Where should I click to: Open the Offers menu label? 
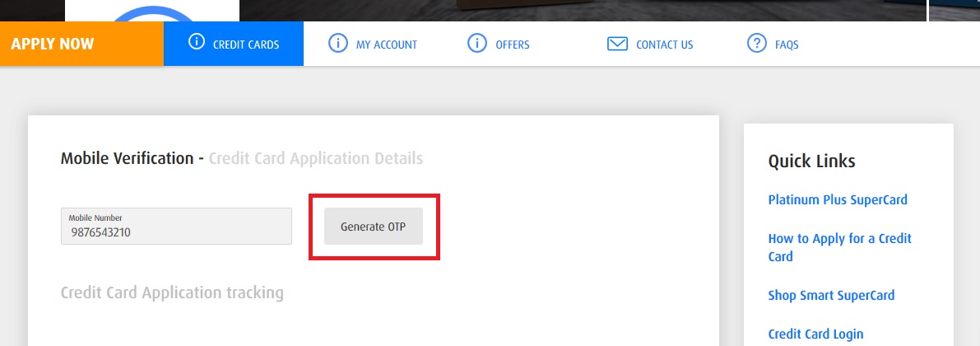click(x=512, y=44)
